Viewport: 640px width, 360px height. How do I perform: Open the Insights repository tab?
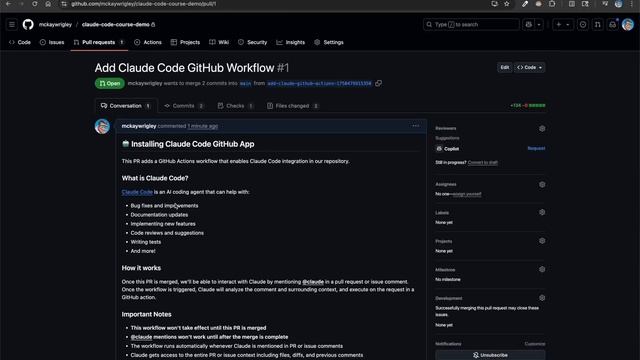291,42
